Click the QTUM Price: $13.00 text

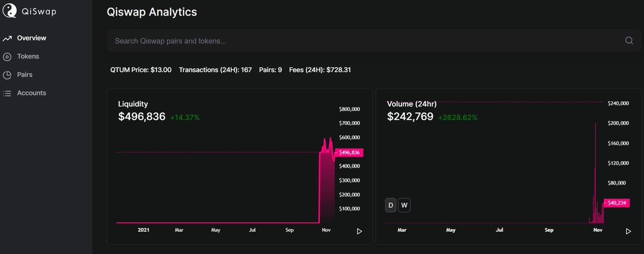point(141,70)
